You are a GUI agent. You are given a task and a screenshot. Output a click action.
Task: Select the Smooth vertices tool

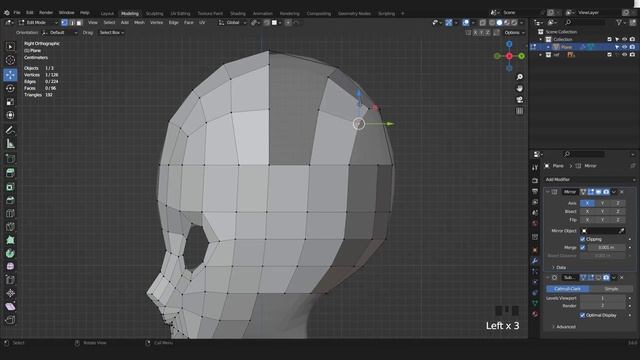tap(10, 266)
